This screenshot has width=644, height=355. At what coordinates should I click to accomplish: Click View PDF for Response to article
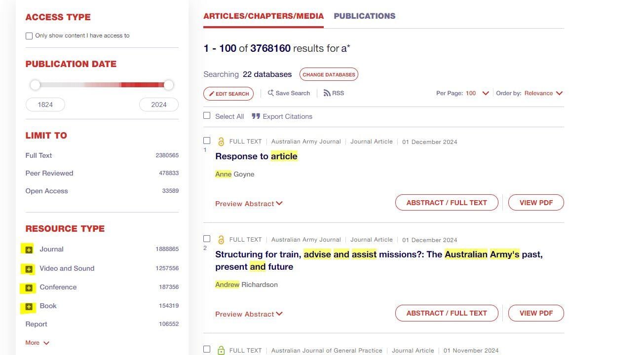(536, 203)
